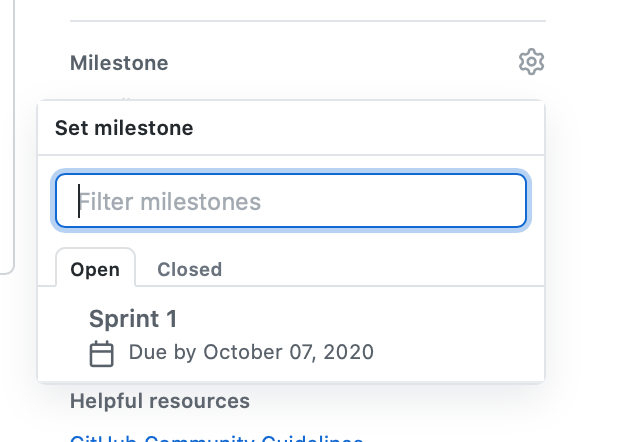Click the Due by October 07, 2020 text
Viewport: 618px width, 442px height.
tap(251, 352)
